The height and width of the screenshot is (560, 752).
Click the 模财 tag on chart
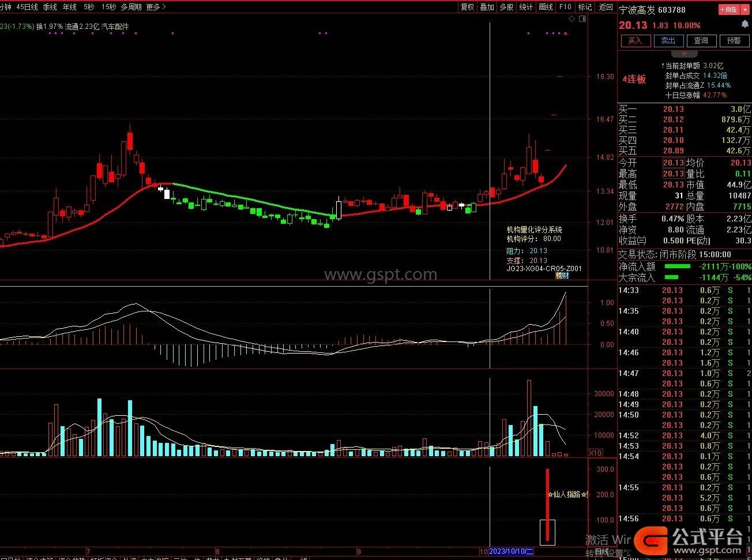click(562, 276)
